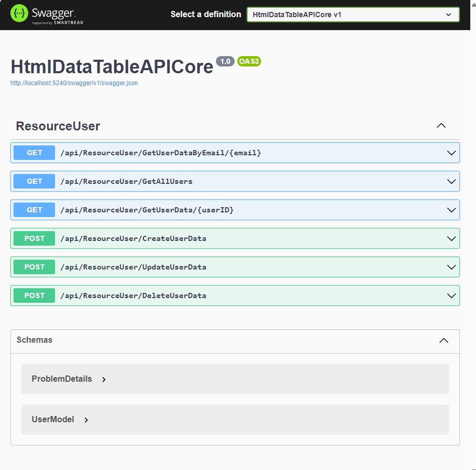Screen dimensions: 476x470
Task: Collapse the ResourceUser section
Action: (x=441, y=126)
